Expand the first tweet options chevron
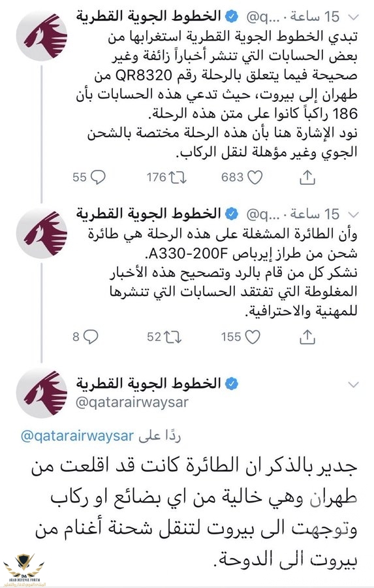This screenshot has width=374, height=588. tap(353, 17)
